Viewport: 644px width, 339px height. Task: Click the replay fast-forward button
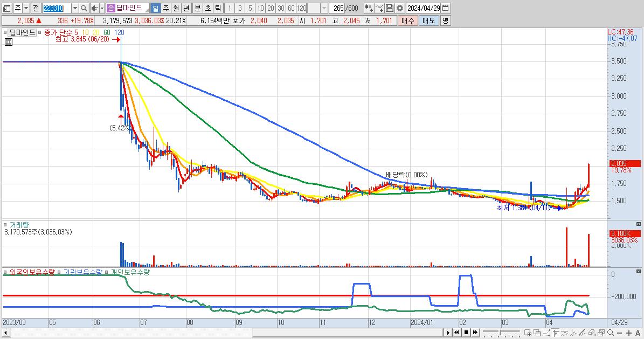tap(475, 333)
